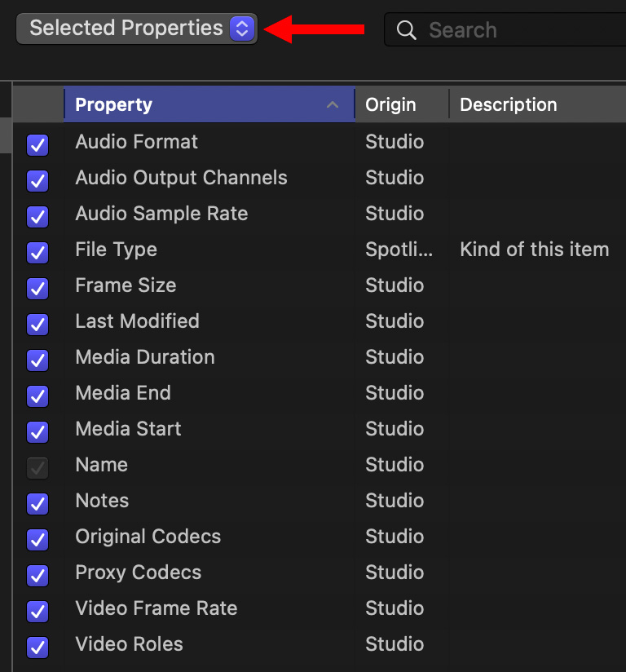The height and width of the screenshot is (672, 626).
Task: Uncheck the Video Frame Rate checkbox
Action: point(37,611)
